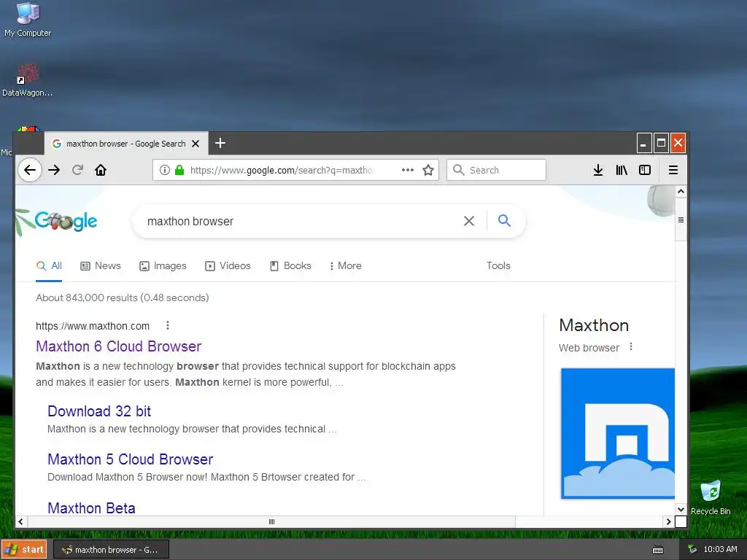This screenshot has height=560, width=747.
Task: Open options dots beside Web browser label
Action: pyautogui.click(x=631, y=346)
